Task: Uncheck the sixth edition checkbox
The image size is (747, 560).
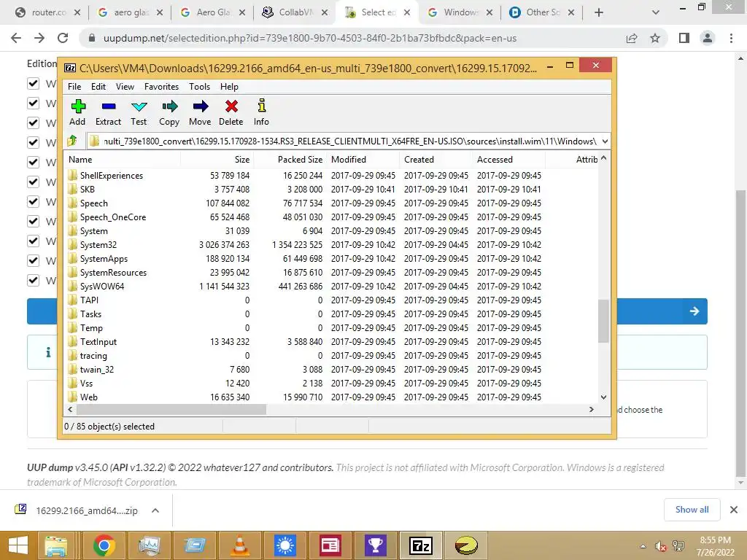Action: pyautogui.click(x=33, y=182)
